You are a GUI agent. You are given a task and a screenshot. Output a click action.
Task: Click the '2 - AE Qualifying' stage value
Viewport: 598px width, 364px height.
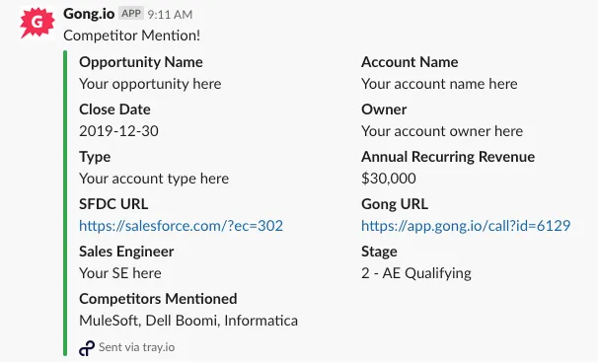[416, 273]
